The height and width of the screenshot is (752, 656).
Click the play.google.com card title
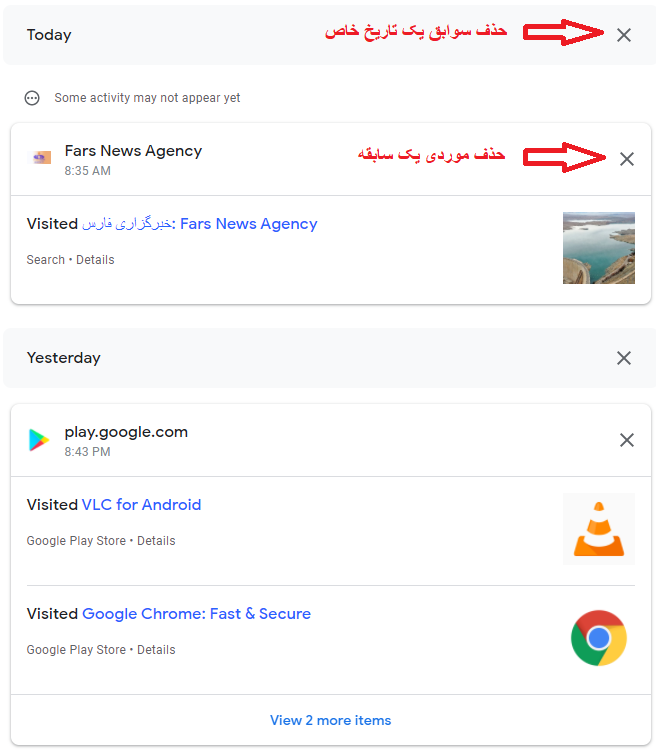pyautogui.click(x=126, y=432)
